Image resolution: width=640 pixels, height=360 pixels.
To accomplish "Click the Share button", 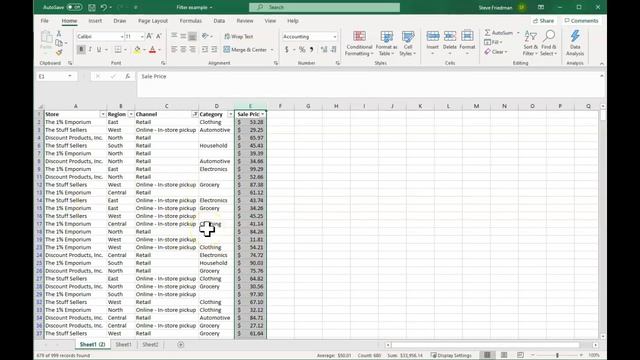I will pos(544,21).
